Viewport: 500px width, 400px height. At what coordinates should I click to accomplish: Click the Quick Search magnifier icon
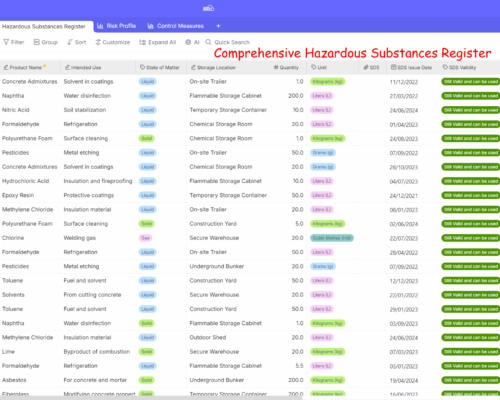pos(208,42)
